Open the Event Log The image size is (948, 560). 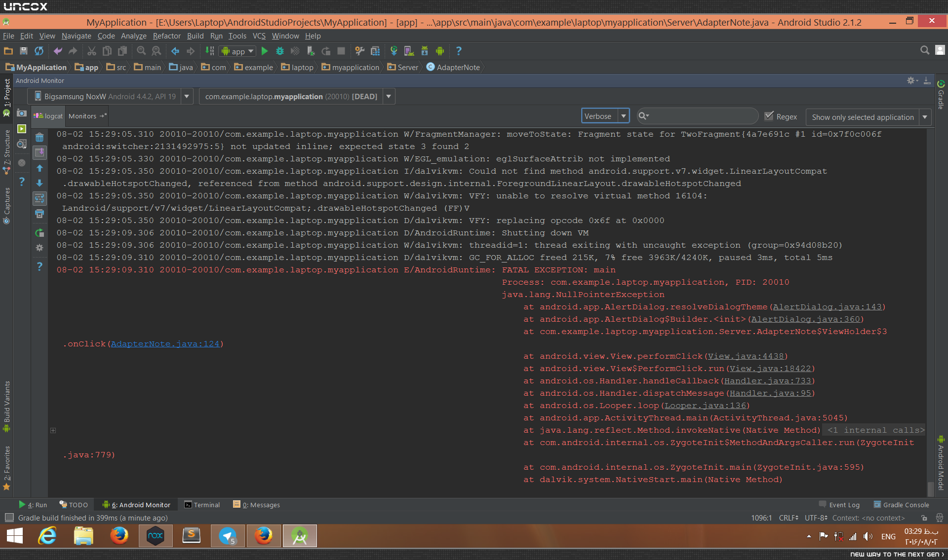pyautogui.click(x=839, y=505)
